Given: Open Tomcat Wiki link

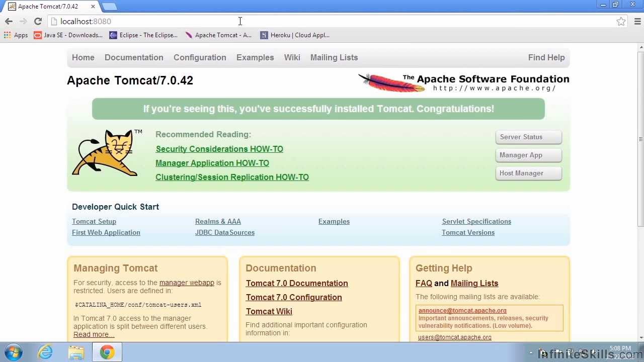Looking at the screenshot, I should point(269,311).
